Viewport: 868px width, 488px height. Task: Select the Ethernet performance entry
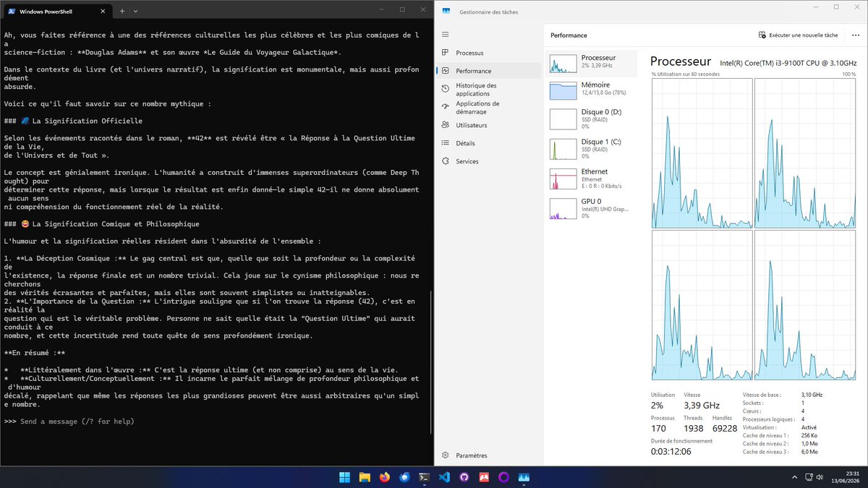(592, 179)
